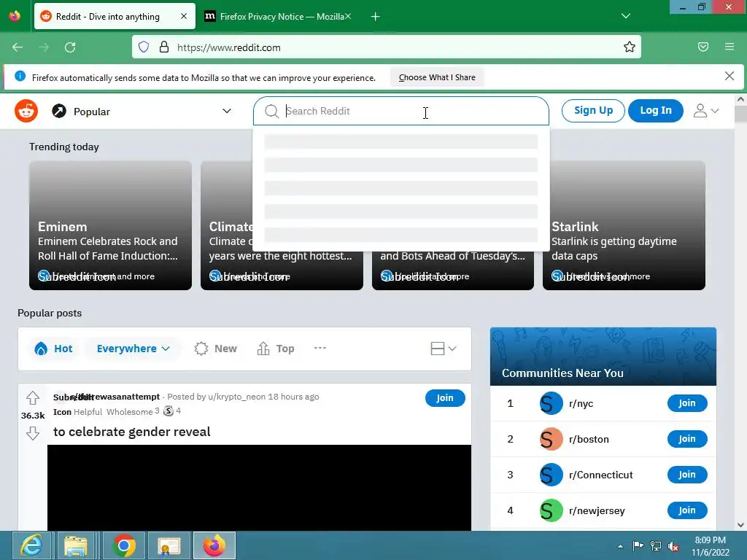Close the Reddit tab
The width and height of the screenshot is (747, 560).
point(184,16)
